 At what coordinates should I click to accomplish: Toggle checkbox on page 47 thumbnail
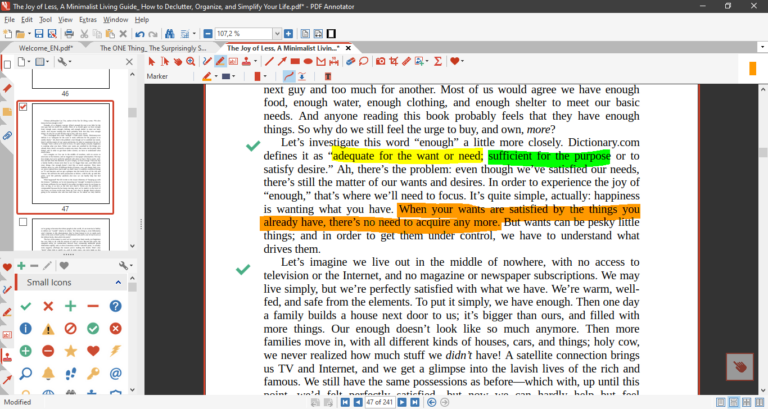[25, 107]
